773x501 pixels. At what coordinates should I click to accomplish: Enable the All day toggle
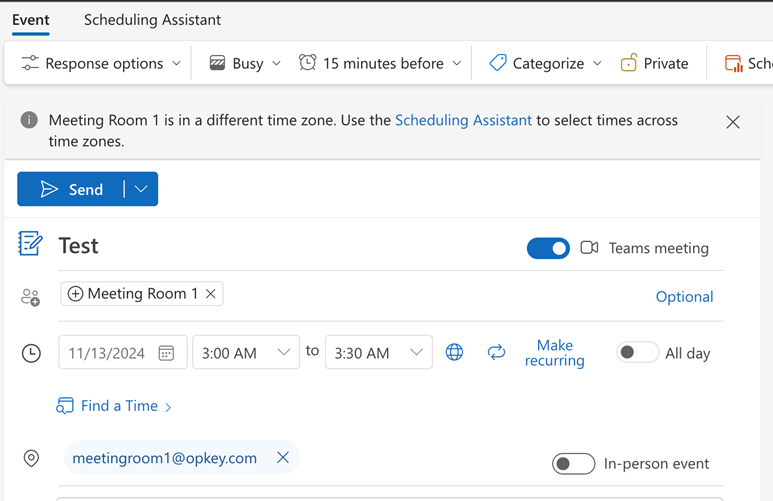point(637,352)
